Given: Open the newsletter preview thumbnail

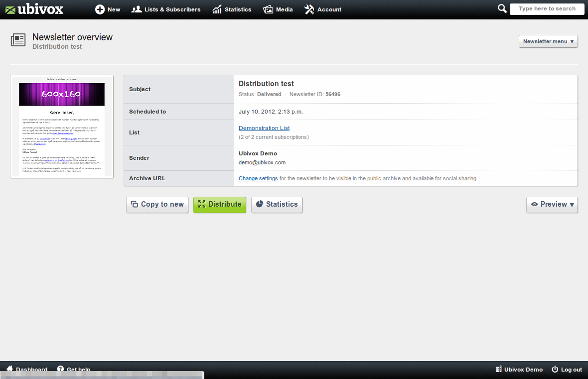Looking at the screenshot, I should tap(62, 126).
